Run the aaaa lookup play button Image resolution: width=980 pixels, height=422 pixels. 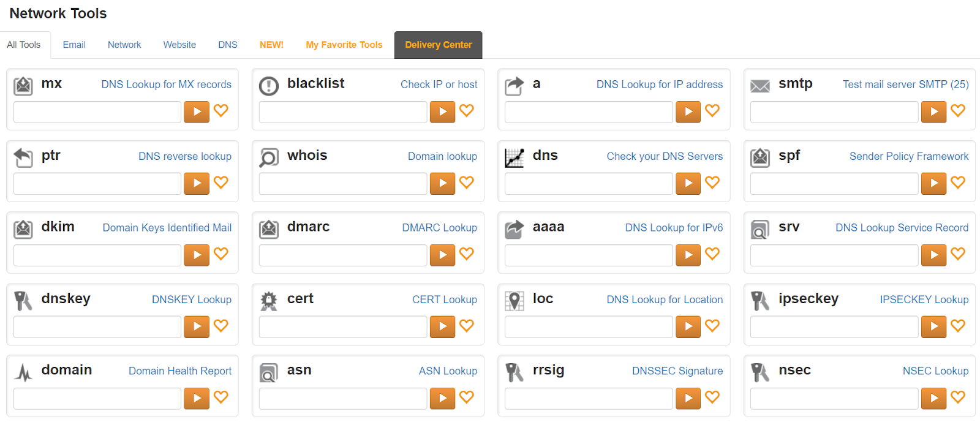pos(688,255)
